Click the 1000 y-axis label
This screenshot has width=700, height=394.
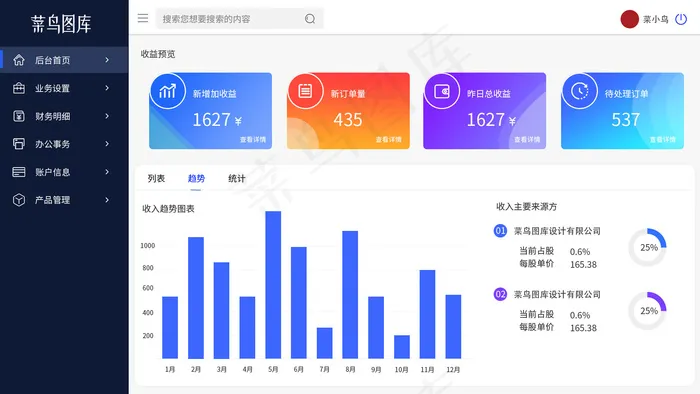tap(148, 245)
